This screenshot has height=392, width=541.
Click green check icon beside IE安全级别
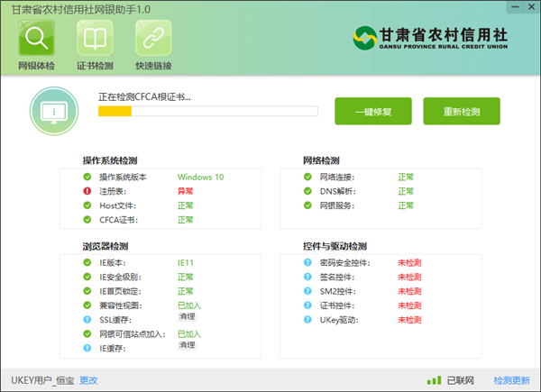[87, 277]
